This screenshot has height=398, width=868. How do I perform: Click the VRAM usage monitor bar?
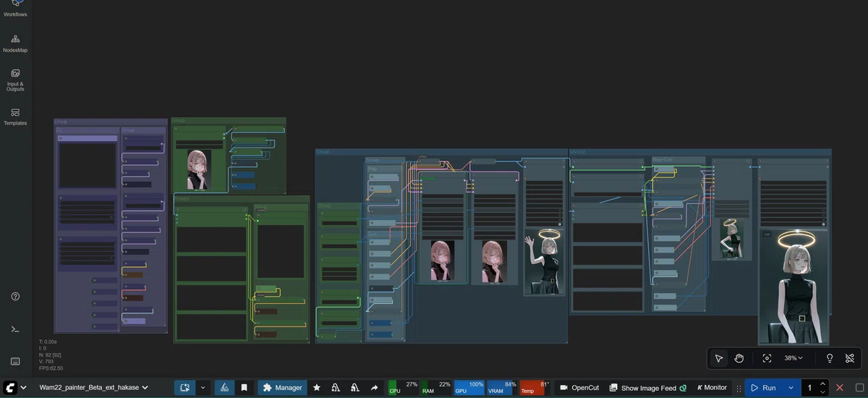click(x=502, y=388)
